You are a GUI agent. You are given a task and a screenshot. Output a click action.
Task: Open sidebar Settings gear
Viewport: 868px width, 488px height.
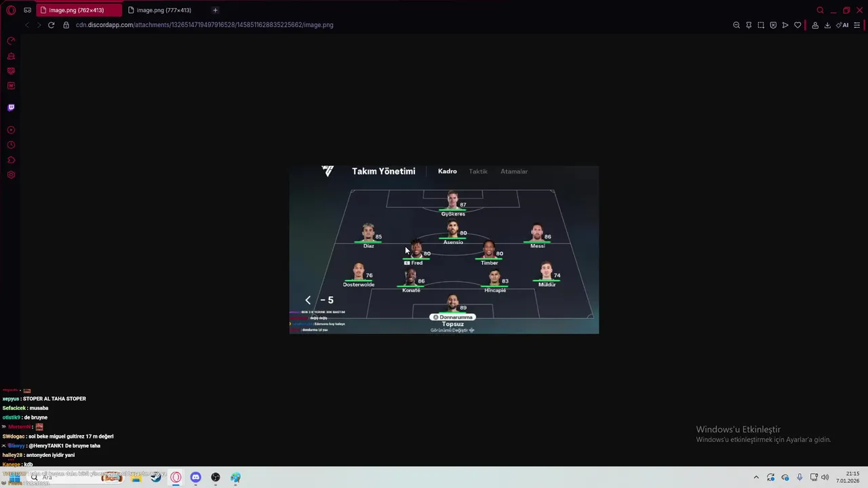coord(11,175)
